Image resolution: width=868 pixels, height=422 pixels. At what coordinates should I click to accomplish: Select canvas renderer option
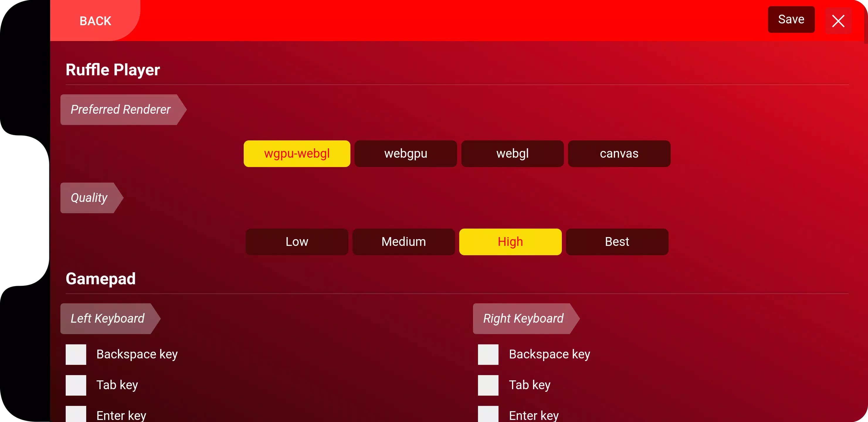pos(619,153)
